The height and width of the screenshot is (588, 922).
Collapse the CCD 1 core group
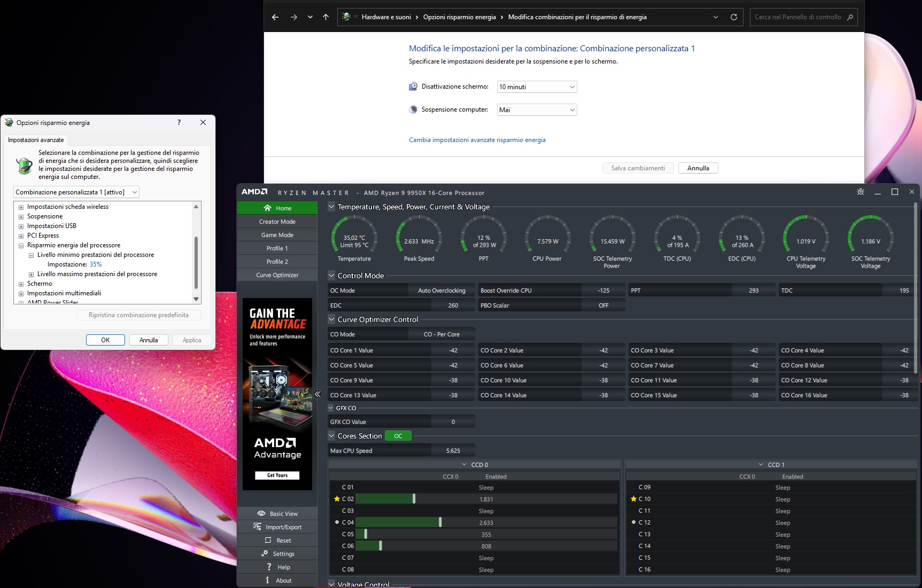pos(761,465)
